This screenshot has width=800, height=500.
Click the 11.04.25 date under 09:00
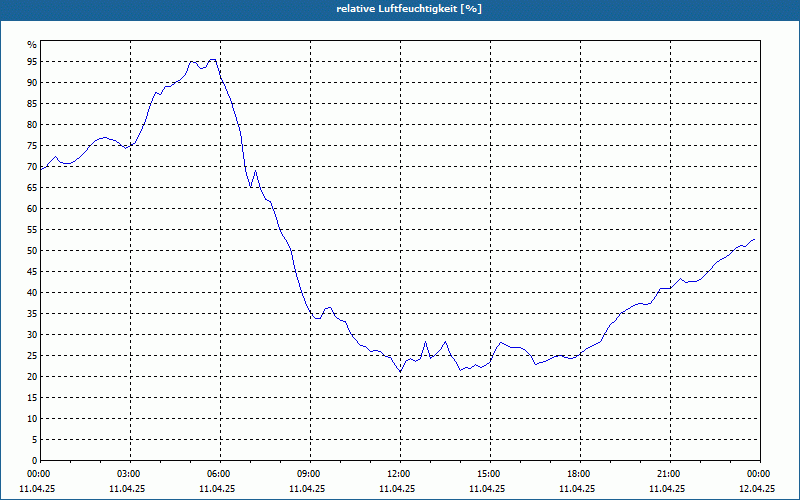tap(307, 488)
